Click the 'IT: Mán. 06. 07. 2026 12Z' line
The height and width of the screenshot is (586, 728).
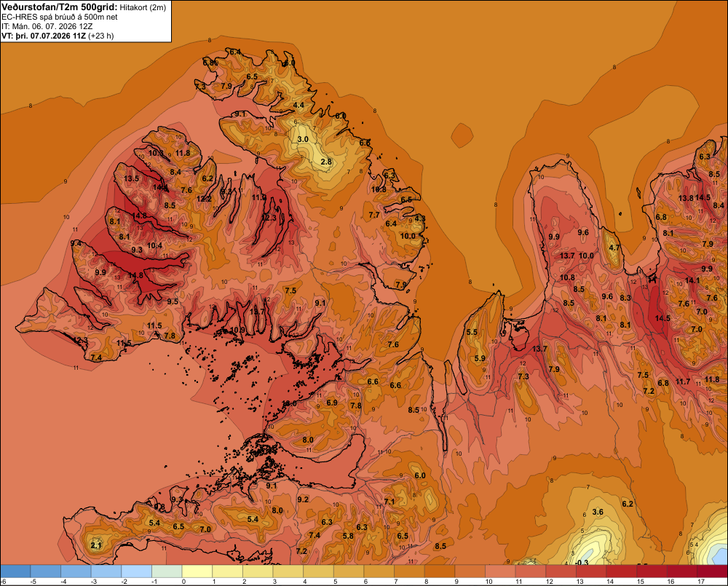tap(47, 26)
